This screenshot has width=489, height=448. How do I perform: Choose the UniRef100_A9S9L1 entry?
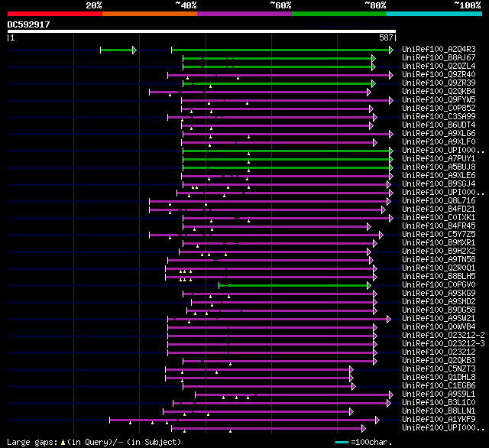tap(439, 394)
